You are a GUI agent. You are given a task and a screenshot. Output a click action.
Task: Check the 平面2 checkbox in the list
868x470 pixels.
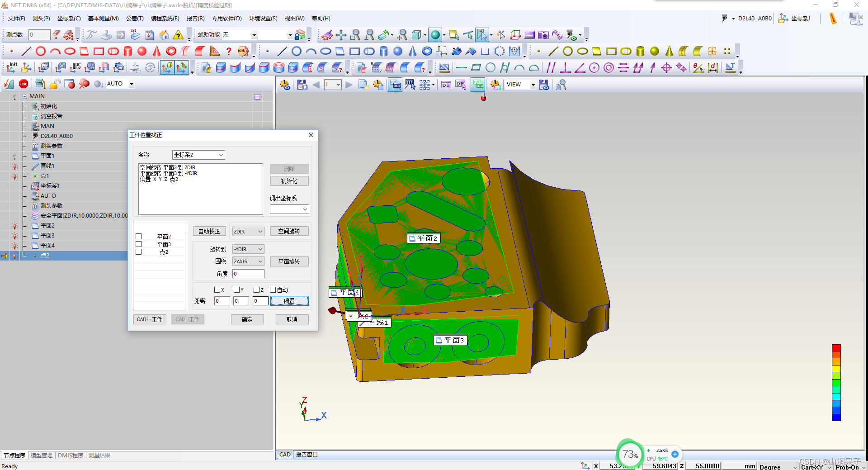pyautogui.click(x=139, y=237)
